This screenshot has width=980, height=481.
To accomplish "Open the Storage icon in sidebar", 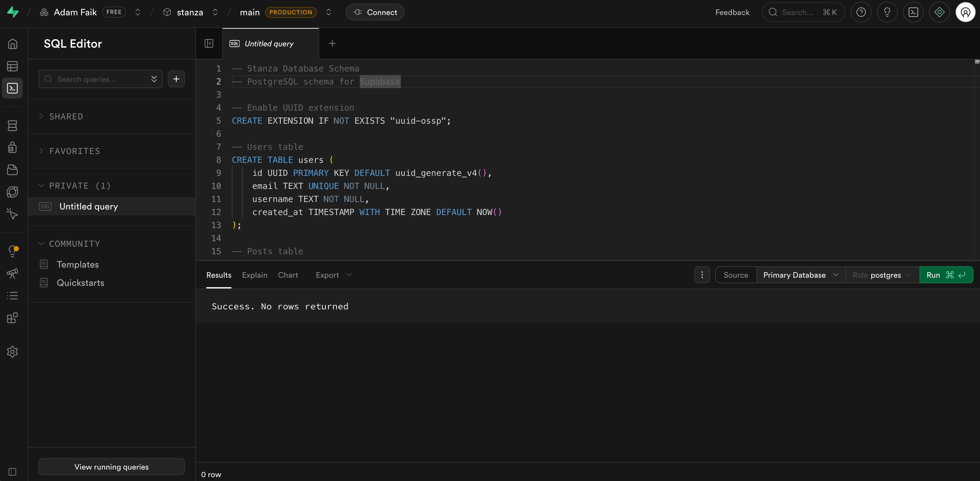I will coord(12,170).
